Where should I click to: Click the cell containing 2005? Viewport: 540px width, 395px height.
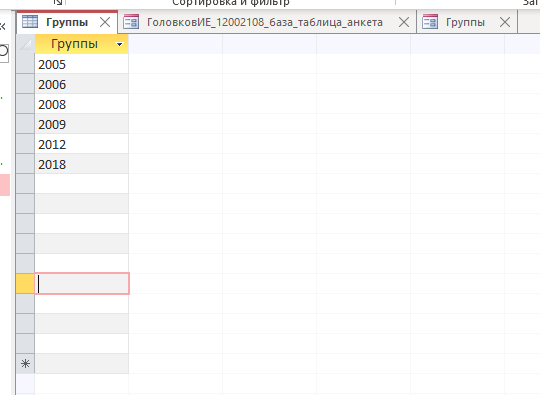(82, 64)
